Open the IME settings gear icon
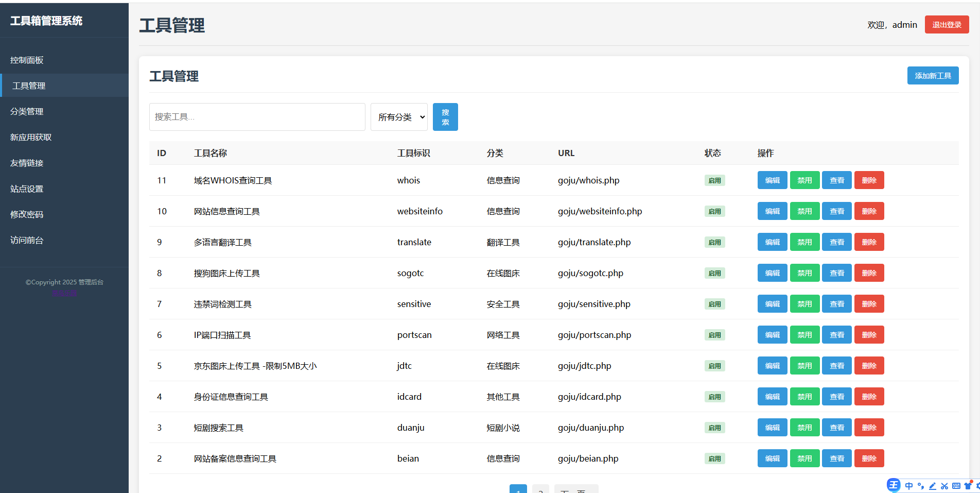 [978, 487]
